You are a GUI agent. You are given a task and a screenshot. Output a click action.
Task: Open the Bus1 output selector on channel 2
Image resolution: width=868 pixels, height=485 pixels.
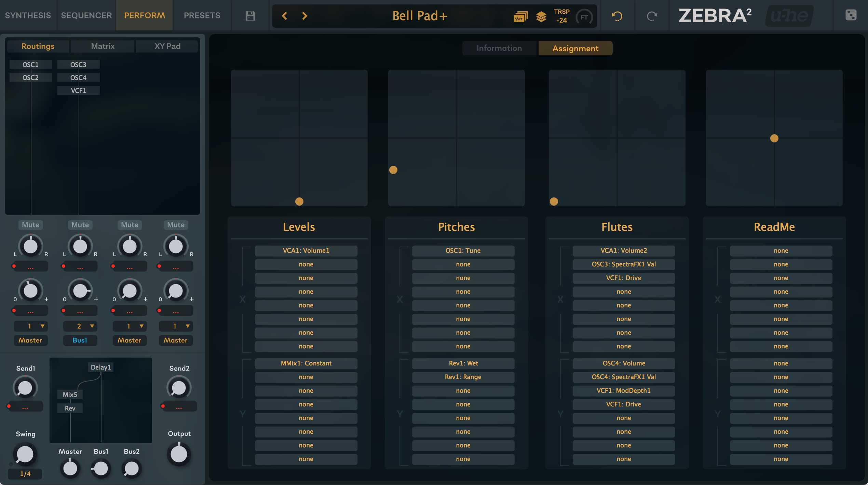80,340
